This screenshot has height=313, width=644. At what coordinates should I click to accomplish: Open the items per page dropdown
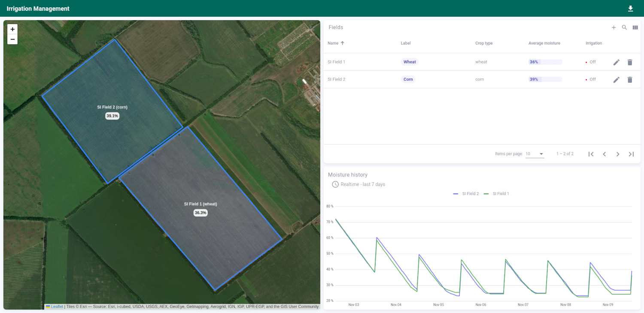[535, 154]
